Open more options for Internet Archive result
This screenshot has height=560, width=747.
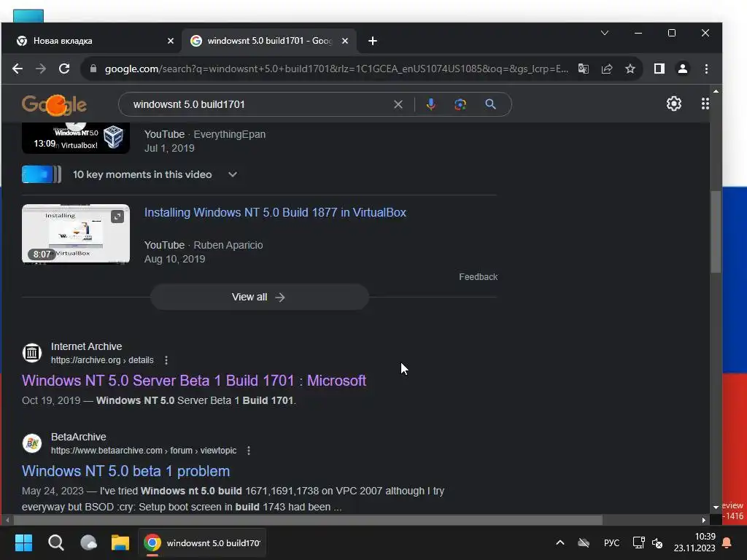coord(166,360)
